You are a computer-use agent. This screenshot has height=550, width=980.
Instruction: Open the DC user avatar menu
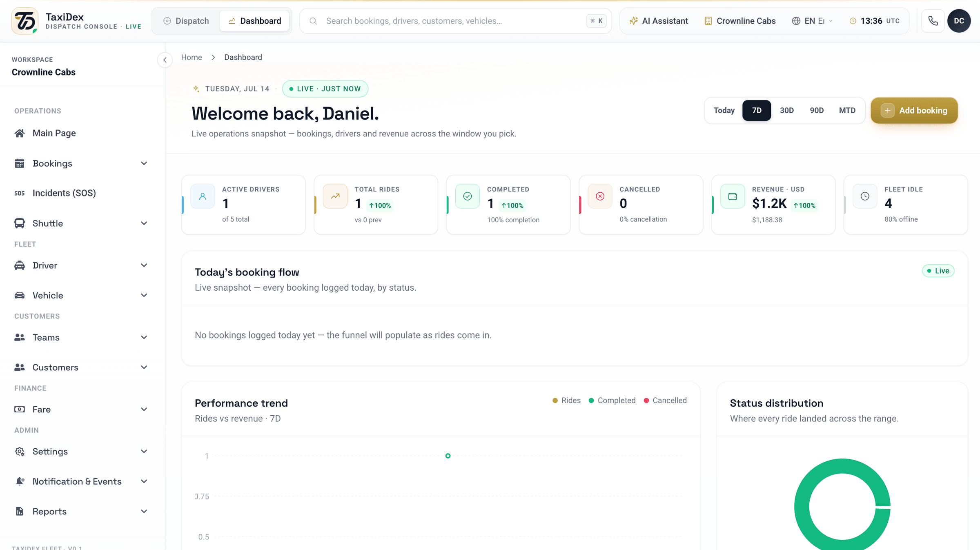959,21
